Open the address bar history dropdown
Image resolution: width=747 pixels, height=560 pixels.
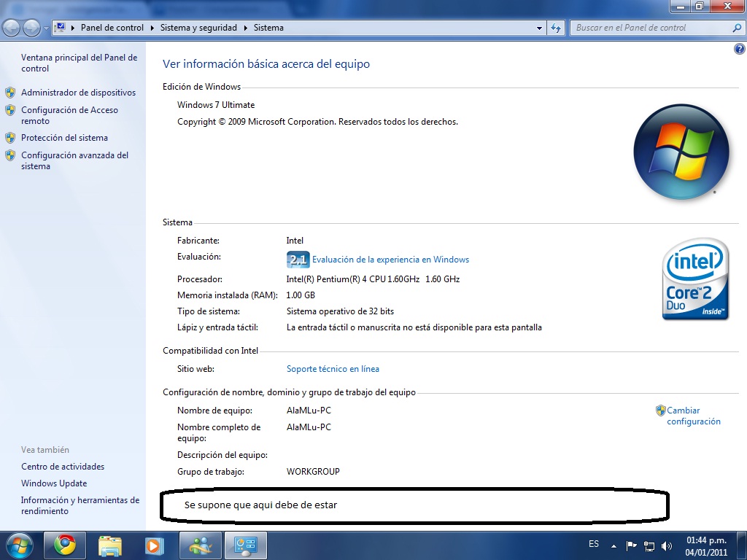click(539, 28)
